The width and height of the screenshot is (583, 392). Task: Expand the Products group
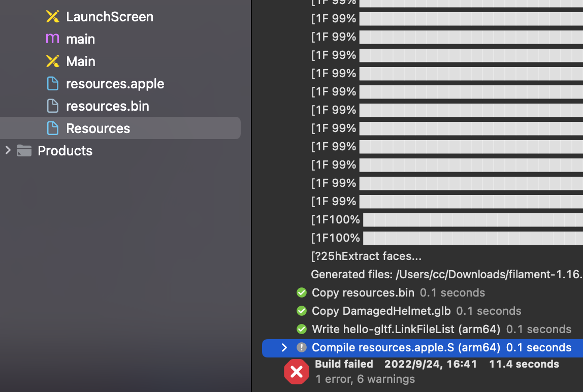point(7,150)
